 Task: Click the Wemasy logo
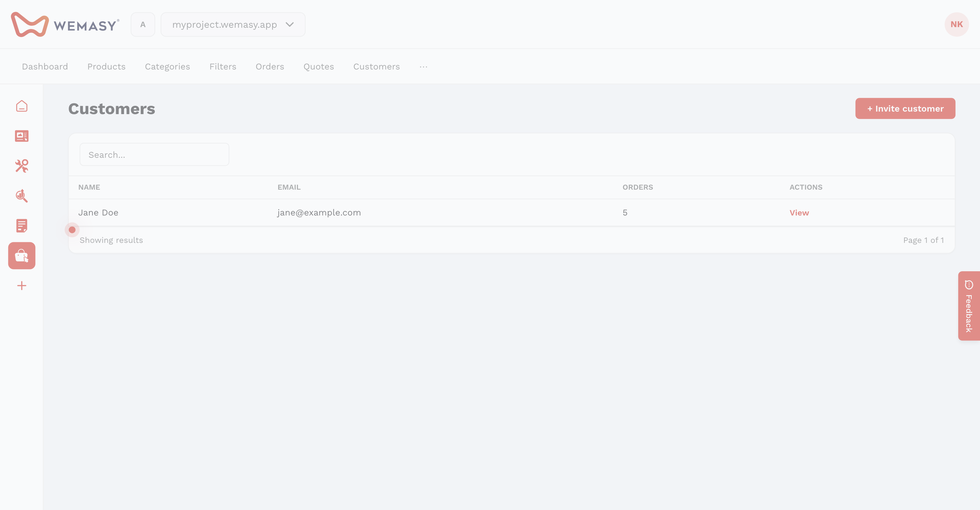pyautogui.click(x=65, y=24)
